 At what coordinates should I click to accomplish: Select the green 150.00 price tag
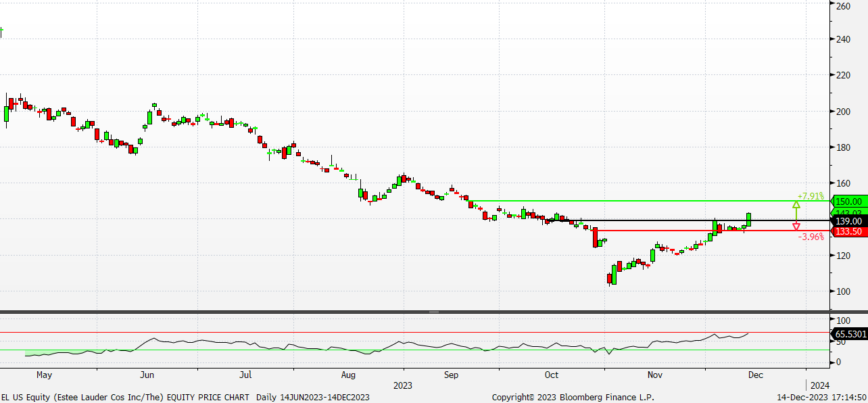[x=848, y=201]
